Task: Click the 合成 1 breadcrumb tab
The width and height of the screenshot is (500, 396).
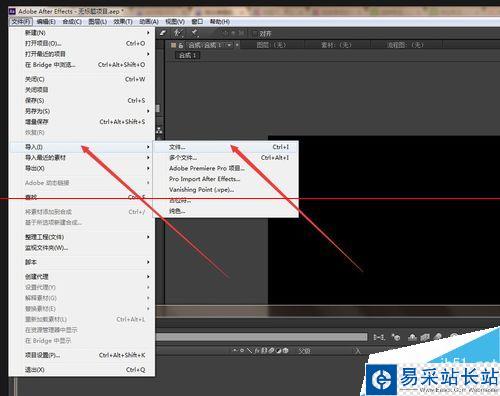Action: coord(188,55)
